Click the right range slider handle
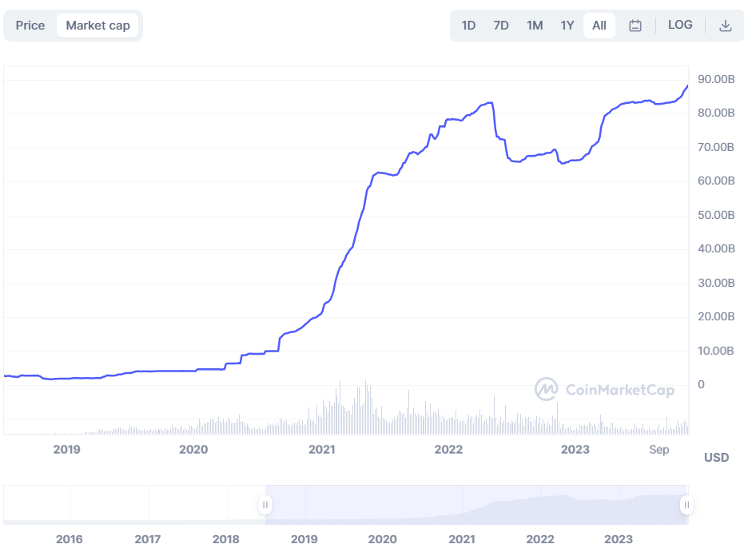This screenshot has width=744, height=560. click(686, 505)
